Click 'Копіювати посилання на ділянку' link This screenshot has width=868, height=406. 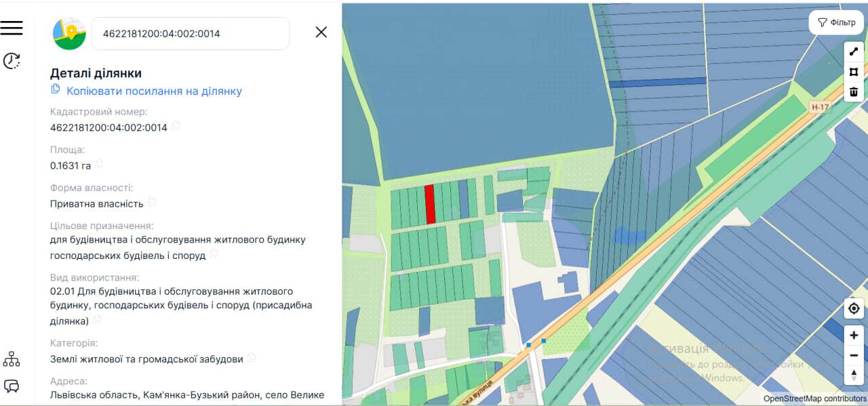[x=153, y=91]
